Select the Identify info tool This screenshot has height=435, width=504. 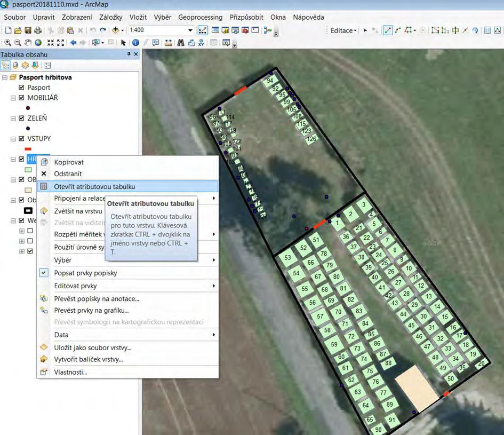click(x=135, y=43)
